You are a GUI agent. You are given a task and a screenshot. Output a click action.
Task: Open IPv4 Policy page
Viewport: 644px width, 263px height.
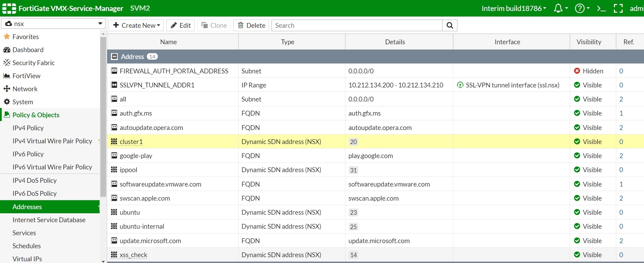[x=28, y=128]
